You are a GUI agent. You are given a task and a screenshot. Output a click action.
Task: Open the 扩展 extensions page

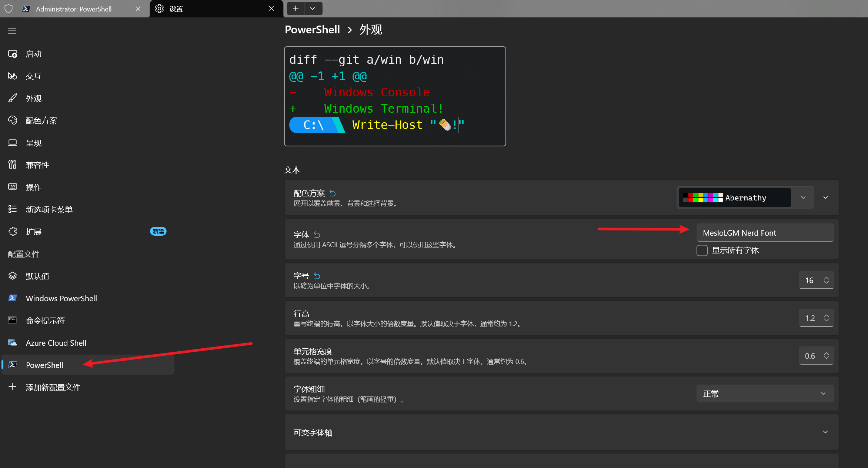coord(88,232)
